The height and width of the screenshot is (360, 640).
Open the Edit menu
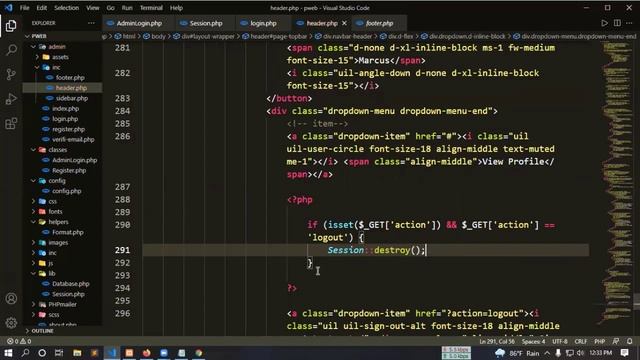(x=42, y=8)
